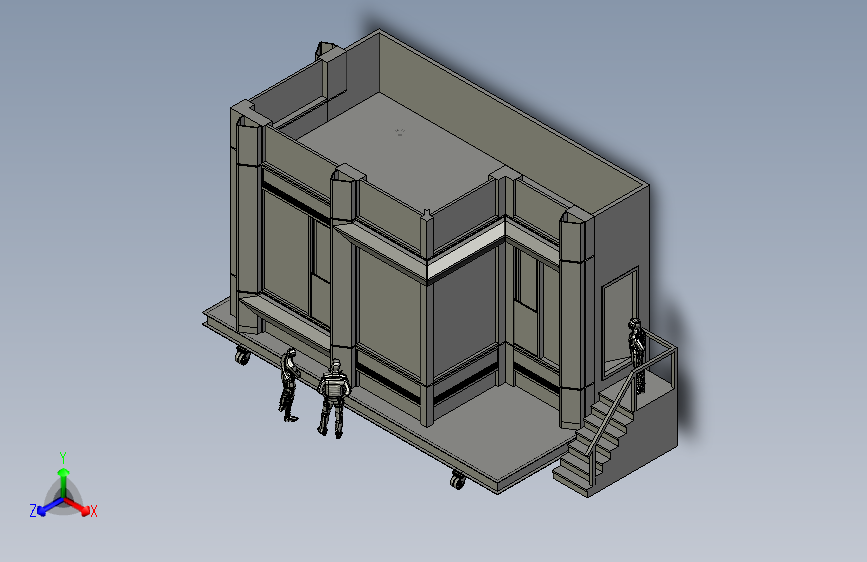This screenshot has width=867, height=562.
Task: Select the caster wheel under the platform near the stairs
Action: tap(457, 480)
